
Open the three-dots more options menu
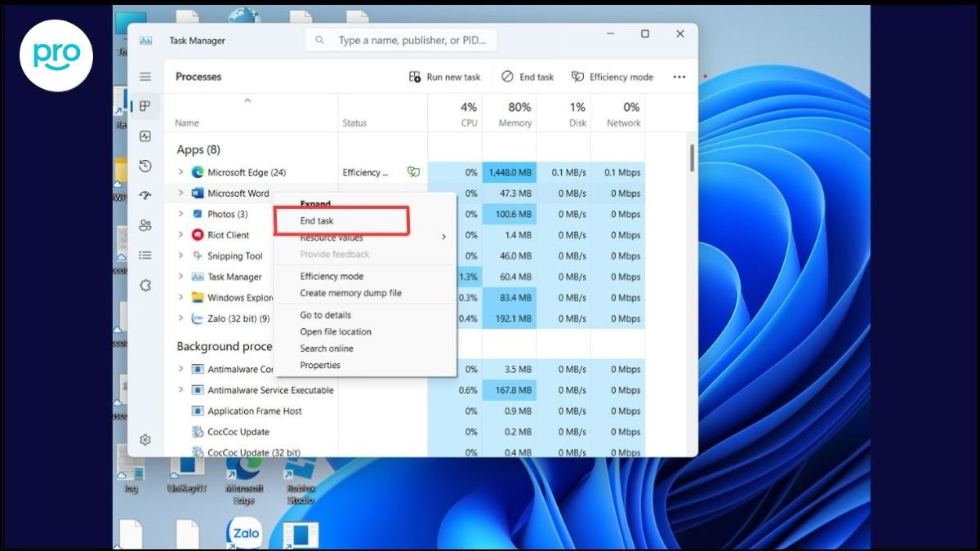[x=679, y=77]
